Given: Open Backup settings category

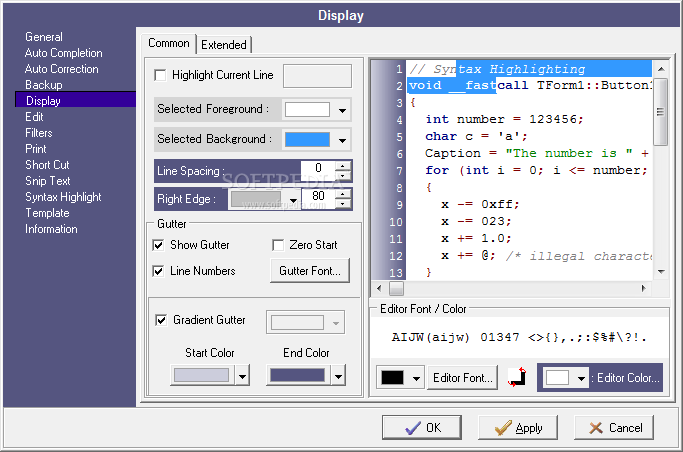Looking at the screenshot, I should (44, 85).
